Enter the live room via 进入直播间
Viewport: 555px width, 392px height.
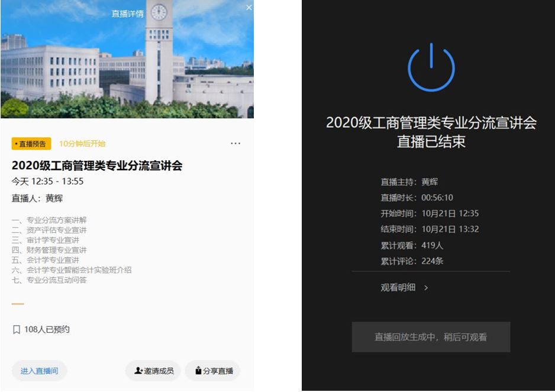coord(39,371)
